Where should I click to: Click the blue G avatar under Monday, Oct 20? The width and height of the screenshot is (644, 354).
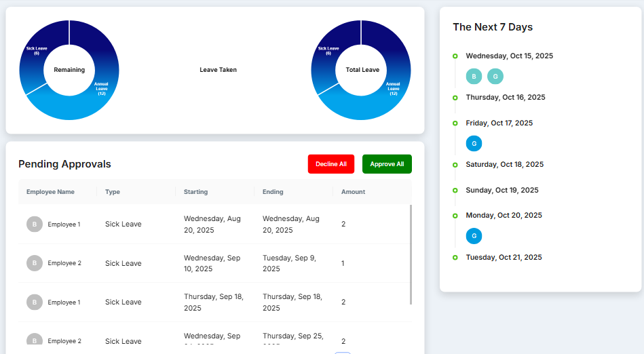474,236
